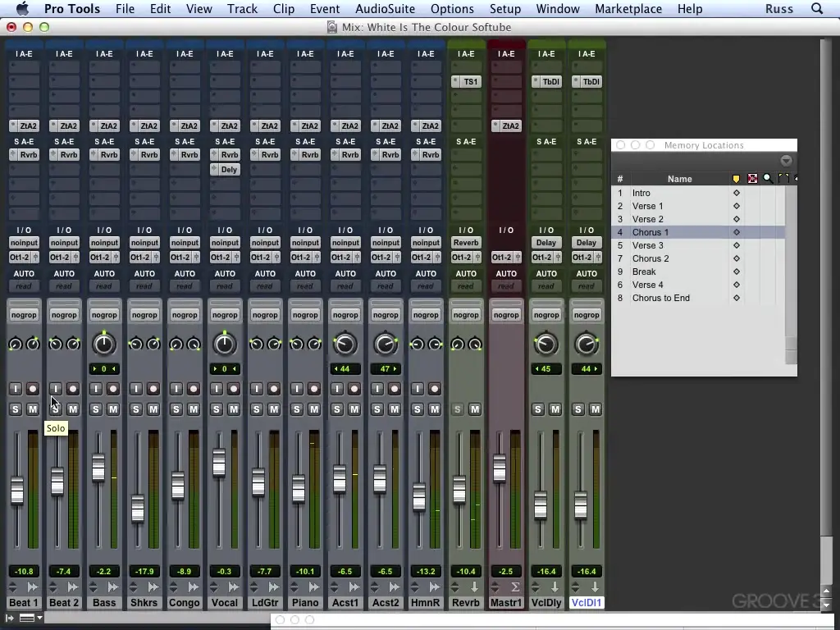Click the Acst1 volume readout -6.5
This screenshot has width=840, height=630.
pyautogui.click(x=345, y=572)
